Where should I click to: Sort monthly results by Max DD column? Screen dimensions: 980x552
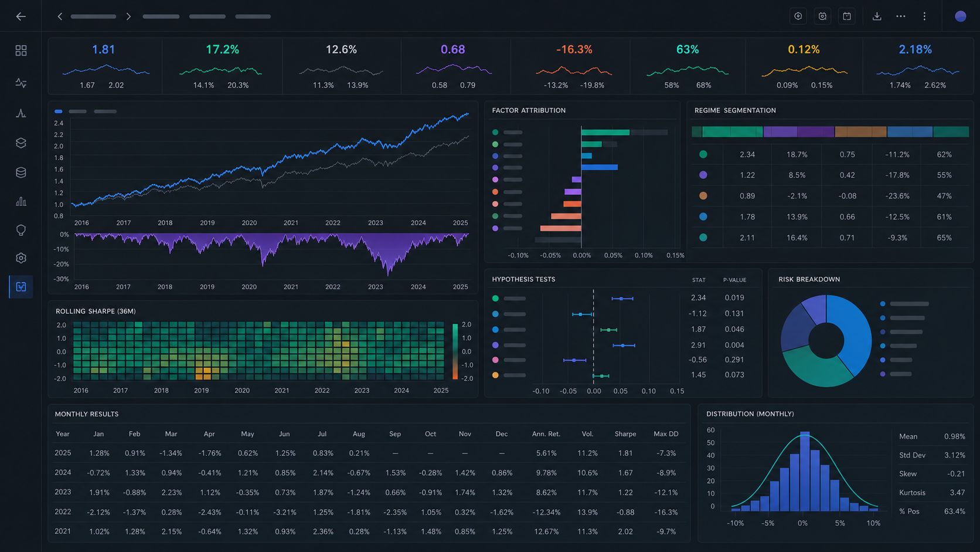pos(666,434)
